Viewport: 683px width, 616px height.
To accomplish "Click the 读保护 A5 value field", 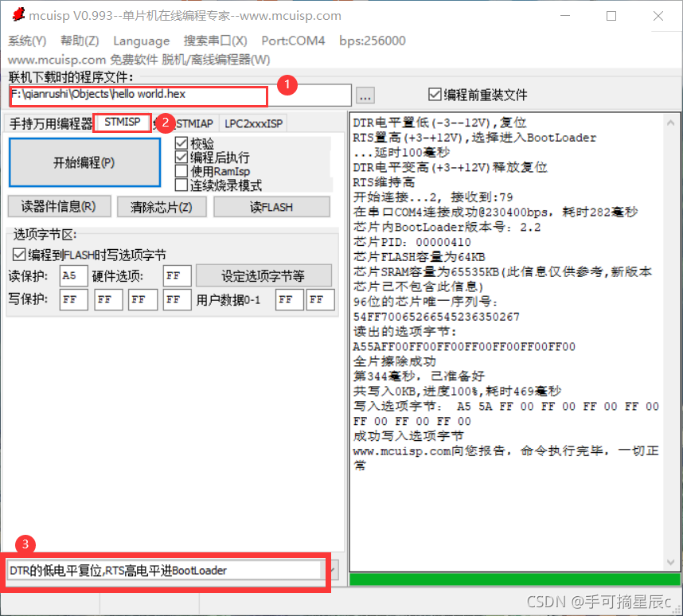I will click(73, 275).
